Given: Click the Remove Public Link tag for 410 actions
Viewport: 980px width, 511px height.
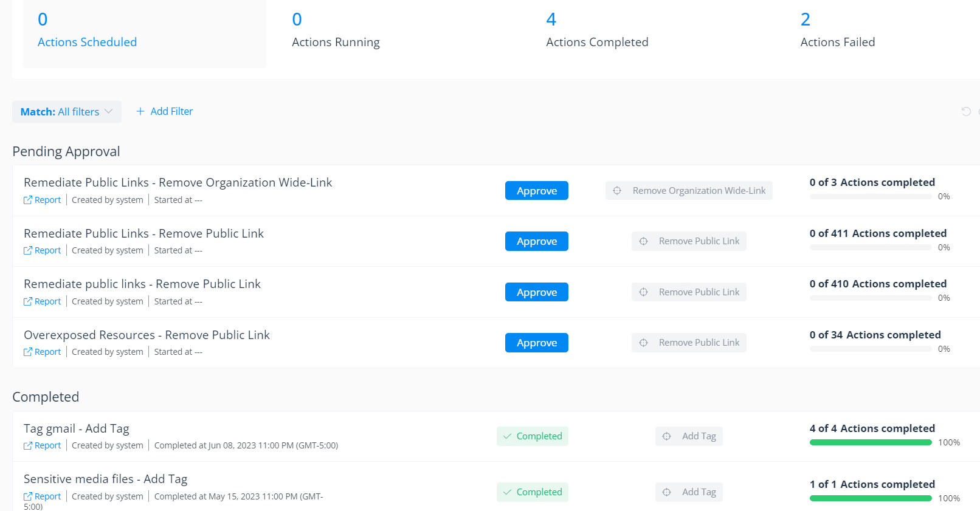Looking at the screenshot, I should click(x=689, y=292).
